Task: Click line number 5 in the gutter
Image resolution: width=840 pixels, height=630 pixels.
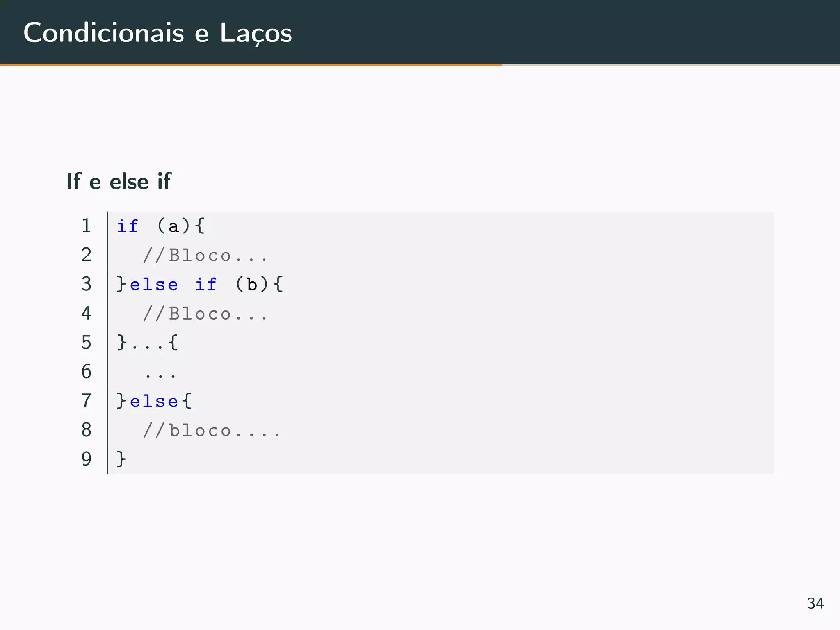Action: pyautogui.click(x=86, y=342)
